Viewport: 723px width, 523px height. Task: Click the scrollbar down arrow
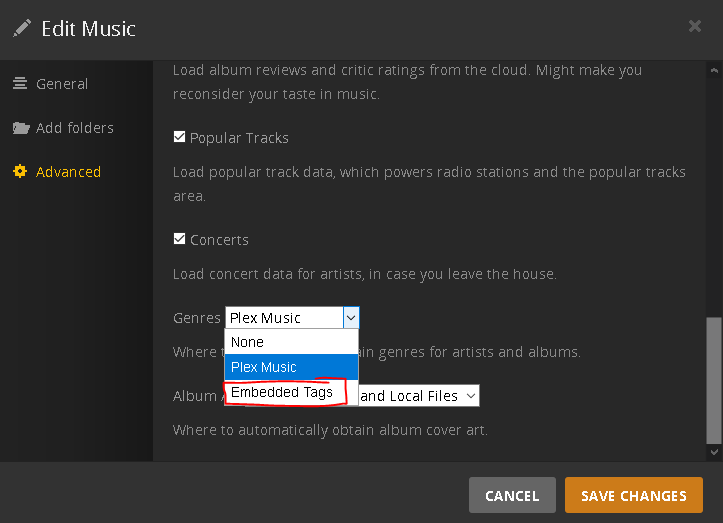pyautogui.click(x=713, y=452)
